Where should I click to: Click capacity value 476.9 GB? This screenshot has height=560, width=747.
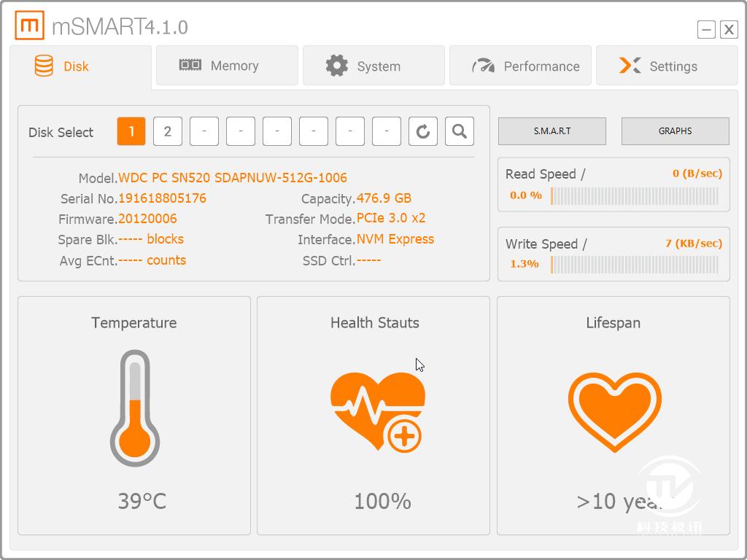click(384, 198)
